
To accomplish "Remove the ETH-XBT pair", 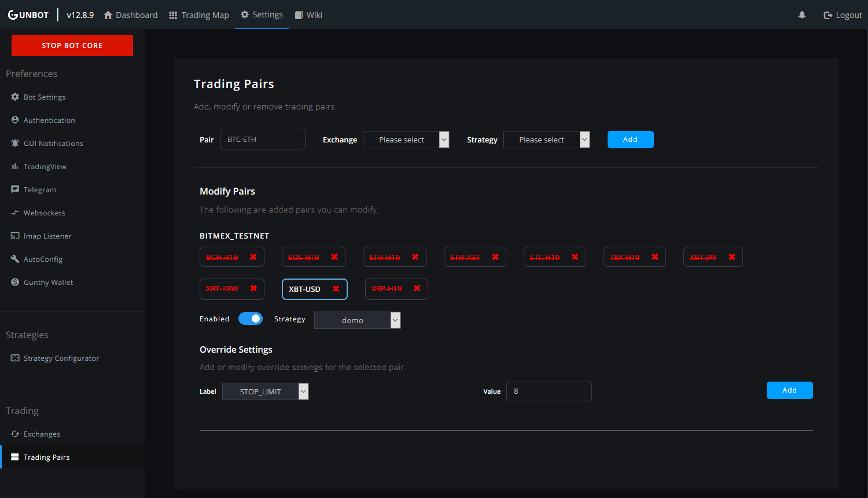I will [x=495, y=257].
